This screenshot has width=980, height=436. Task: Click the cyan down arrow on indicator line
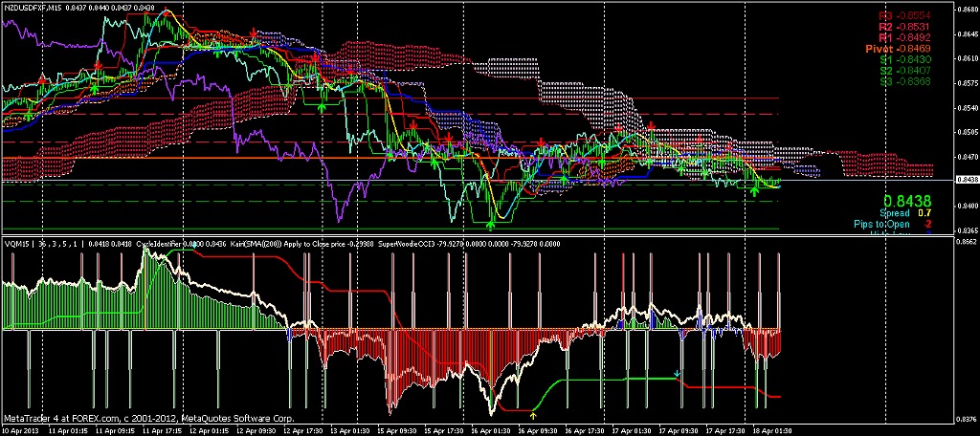pos(677,374)
